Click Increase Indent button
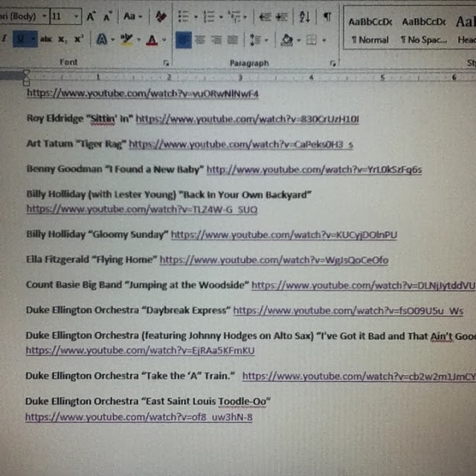This screenshot has width=476, height=476. (282, 16)
